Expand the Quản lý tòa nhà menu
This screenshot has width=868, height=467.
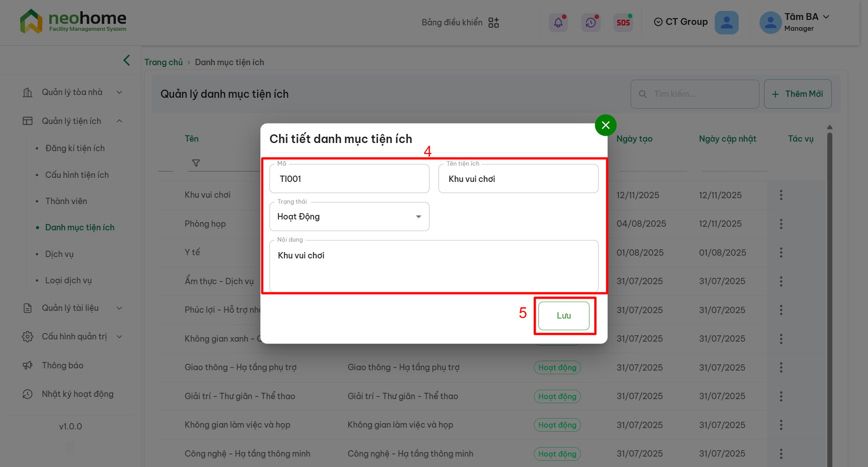tap(72, 92)
